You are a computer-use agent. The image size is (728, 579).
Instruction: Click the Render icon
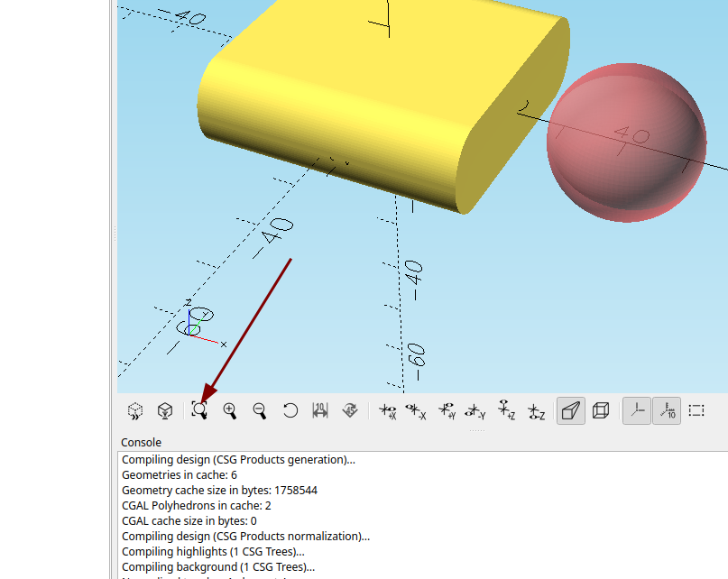(165, 411)
